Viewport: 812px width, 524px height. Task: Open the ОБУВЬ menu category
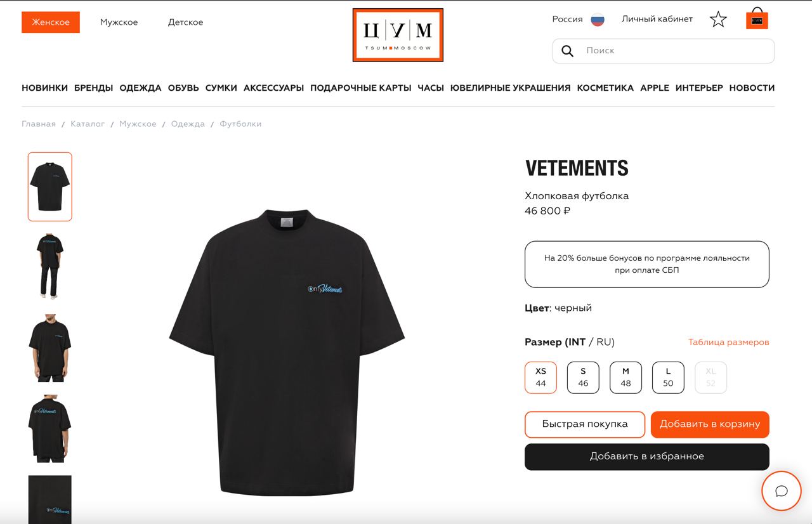183,88
